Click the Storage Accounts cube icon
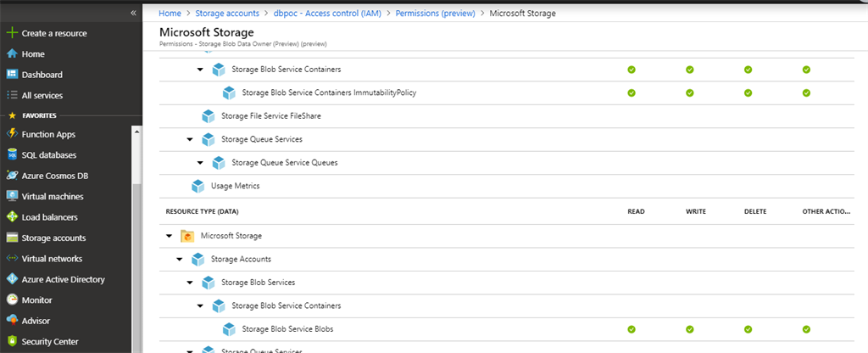 (198, 260)
